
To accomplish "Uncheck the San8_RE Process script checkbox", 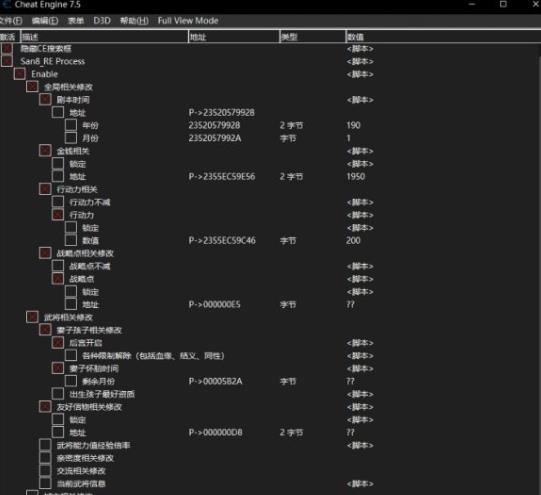I will (7, 61).
